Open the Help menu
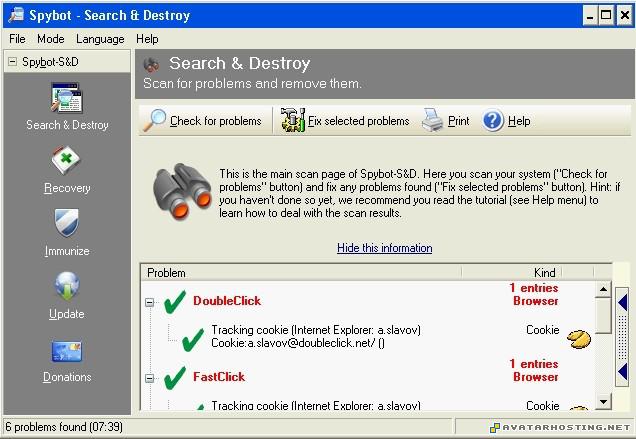This screenshot has width=636, height=439. [x=147, y=39]
